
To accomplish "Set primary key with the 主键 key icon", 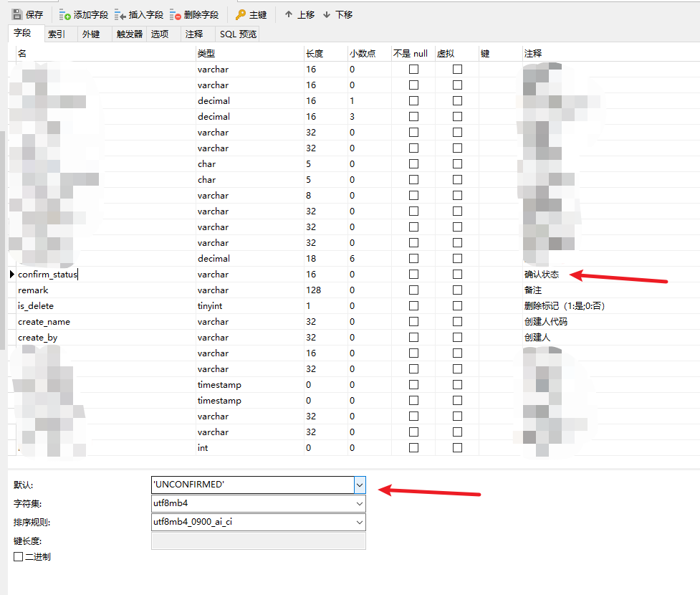I will (x=241, y=14).
